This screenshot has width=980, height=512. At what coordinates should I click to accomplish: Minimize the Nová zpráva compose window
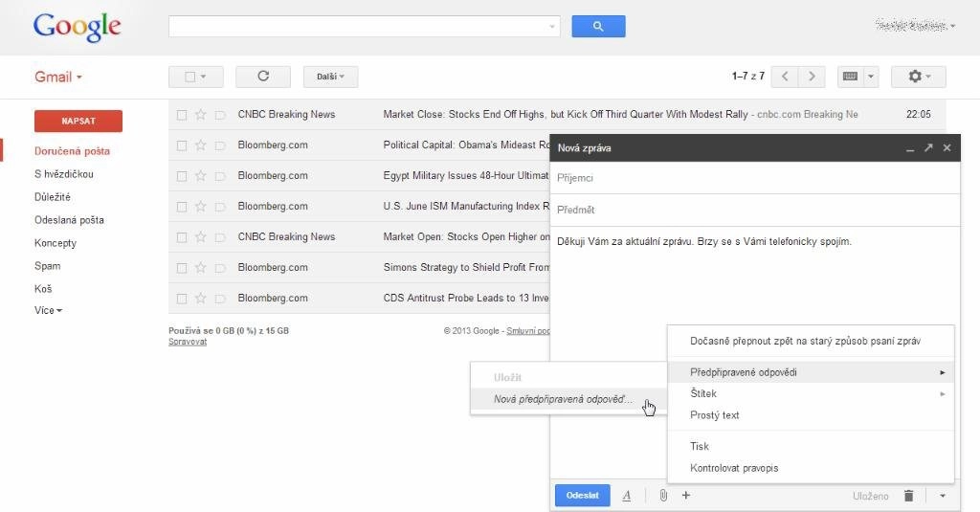coord(910,148)
